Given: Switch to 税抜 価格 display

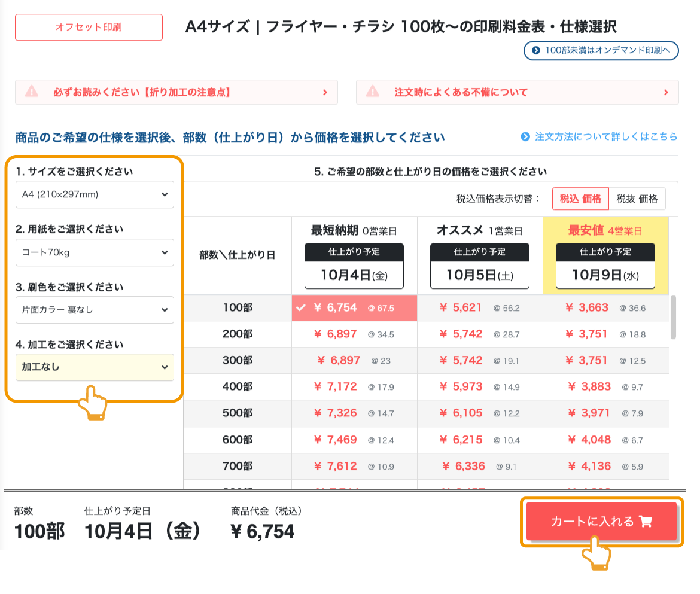Looking at the screenshot, I should coord(638,197).
